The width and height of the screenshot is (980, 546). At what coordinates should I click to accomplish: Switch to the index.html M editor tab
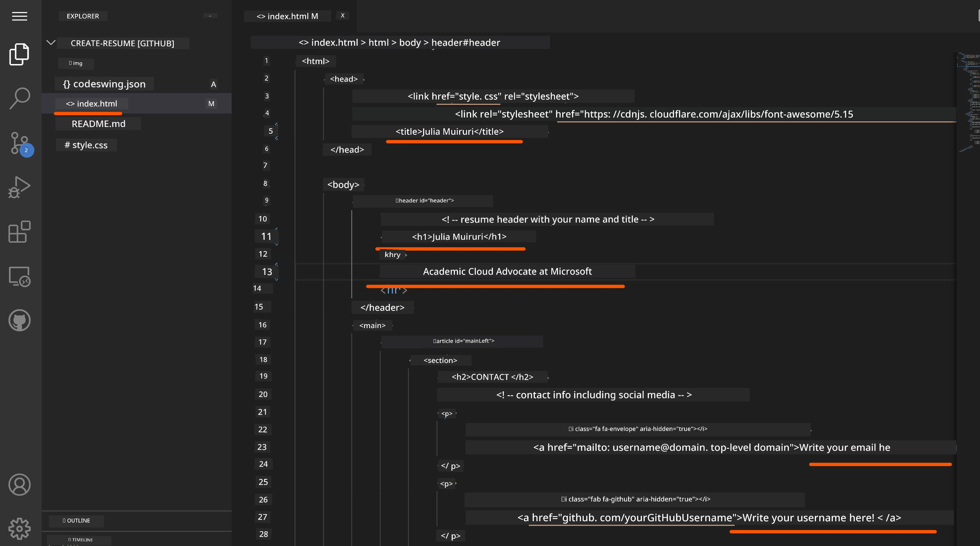(x=287, y=16)
